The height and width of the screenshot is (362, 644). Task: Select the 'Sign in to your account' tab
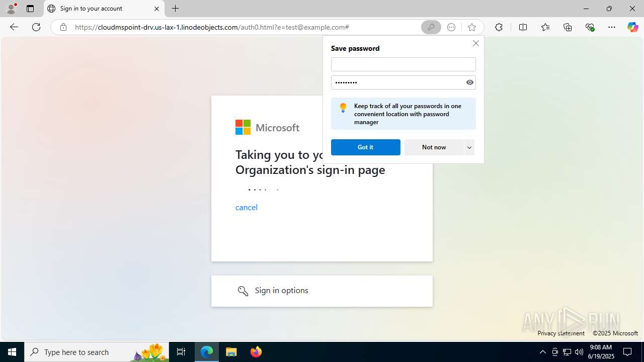point(103,9)
